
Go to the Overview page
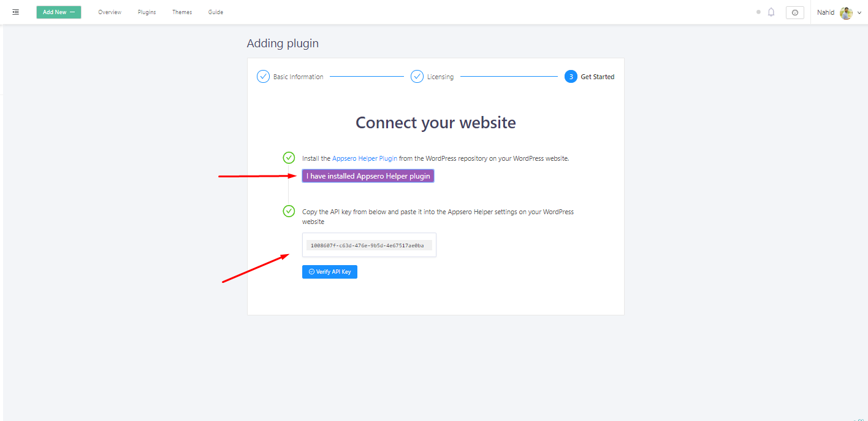[109, 12]
